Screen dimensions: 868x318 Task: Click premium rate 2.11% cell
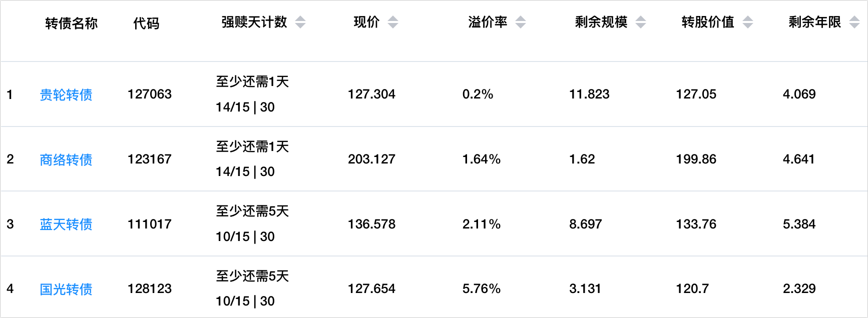[x=481, y=224]
